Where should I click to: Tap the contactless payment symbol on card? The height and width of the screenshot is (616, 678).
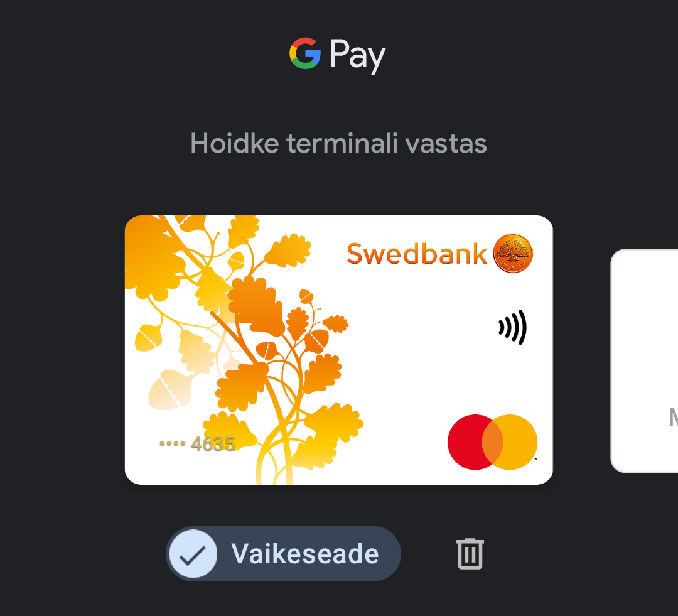click(x=512, y=327)
